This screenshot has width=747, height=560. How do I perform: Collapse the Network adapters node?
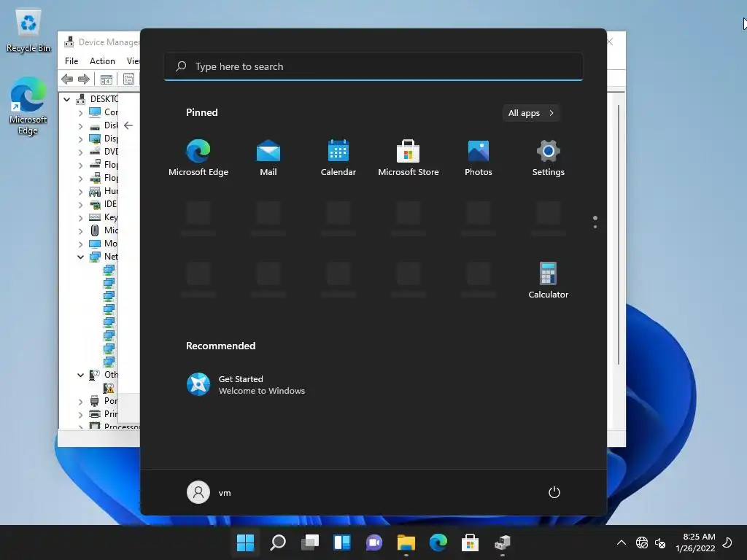click(80, 257)
